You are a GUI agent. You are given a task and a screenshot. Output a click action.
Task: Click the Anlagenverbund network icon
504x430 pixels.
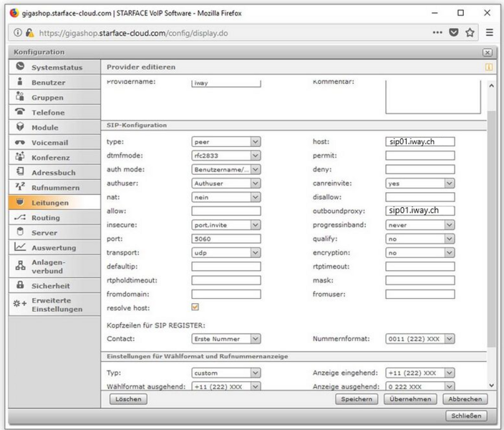[20, 266]
